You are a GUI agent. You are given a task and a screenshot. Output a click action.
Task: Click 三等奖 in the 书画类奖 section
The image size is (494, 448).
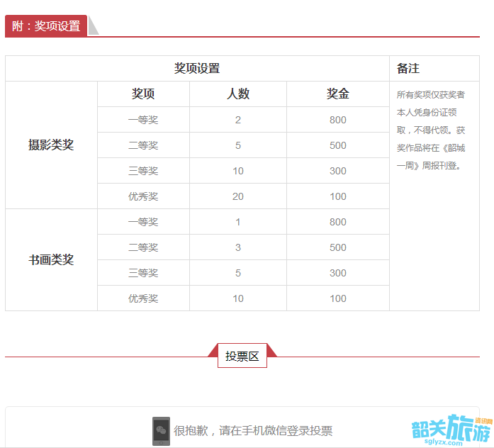143,273
